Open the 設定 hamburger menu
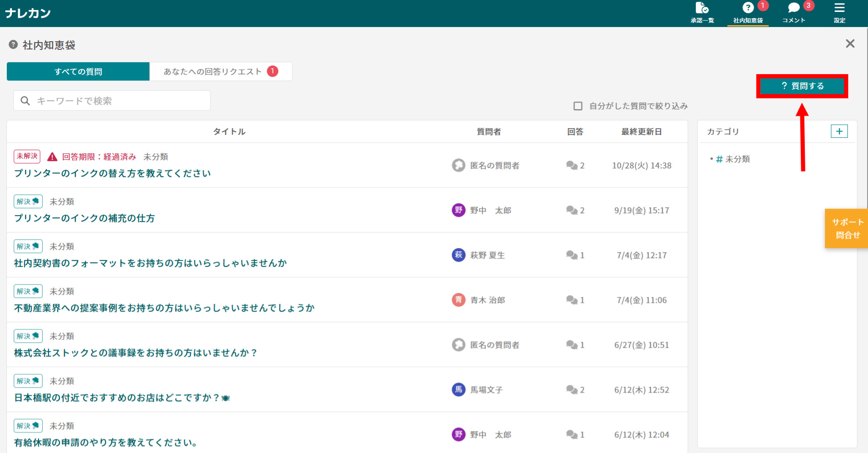Image resolution: width=868 pixels, height=453 pixels. [839, 9]
